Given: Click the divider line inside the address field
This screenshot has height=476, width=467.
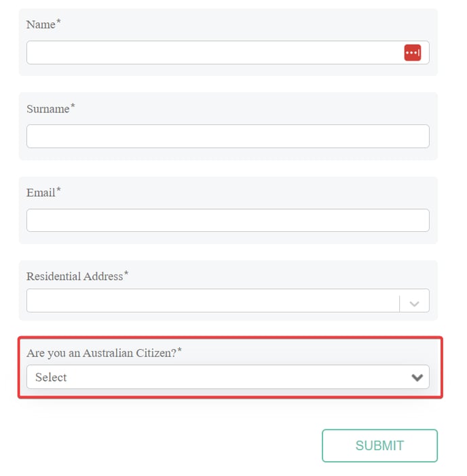Looking at the screenshot, I should click(399, 304).
